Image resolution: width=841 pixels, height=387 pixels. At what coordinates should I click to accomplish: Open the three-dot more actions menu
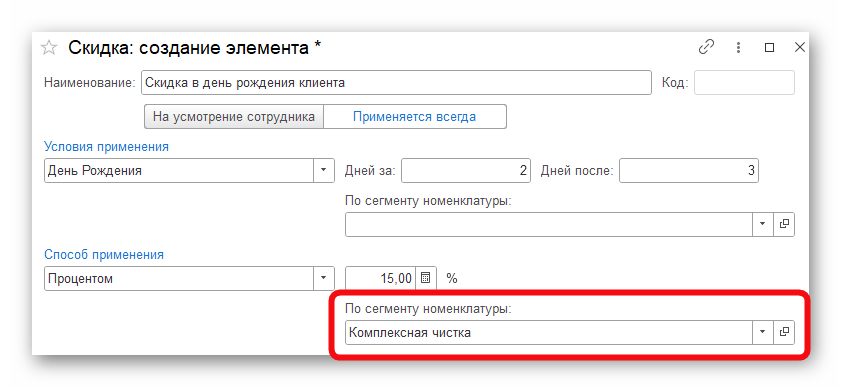click(x=739, y=47)
